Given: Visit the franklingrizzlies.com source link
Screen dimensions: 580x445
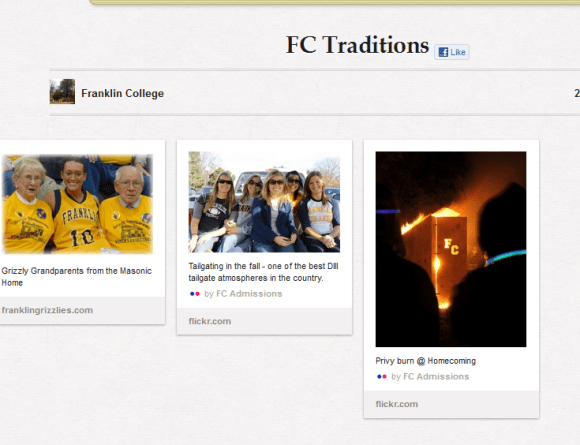Looking at the screenshot, I should [47, 310].
